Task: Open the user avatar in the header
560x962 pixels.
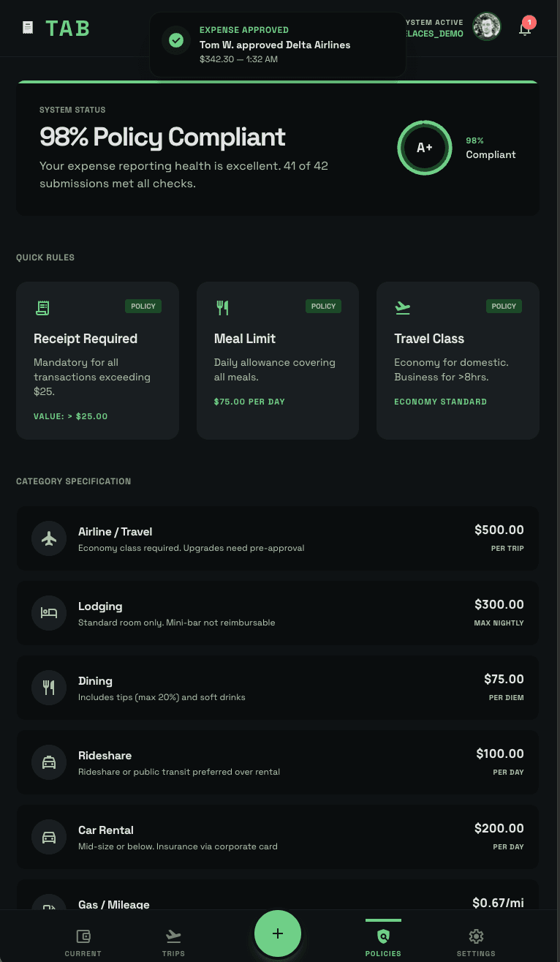Action: 487,26
